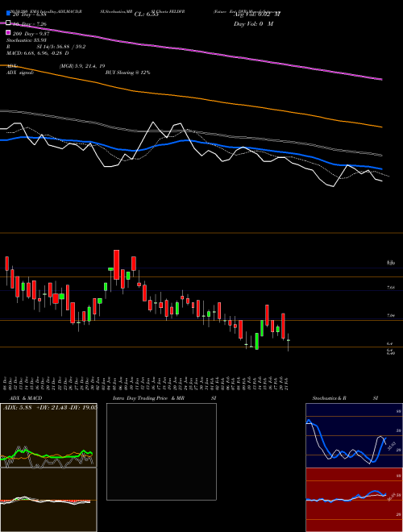Click the '08 Dec' date axis label

(6, 383)
